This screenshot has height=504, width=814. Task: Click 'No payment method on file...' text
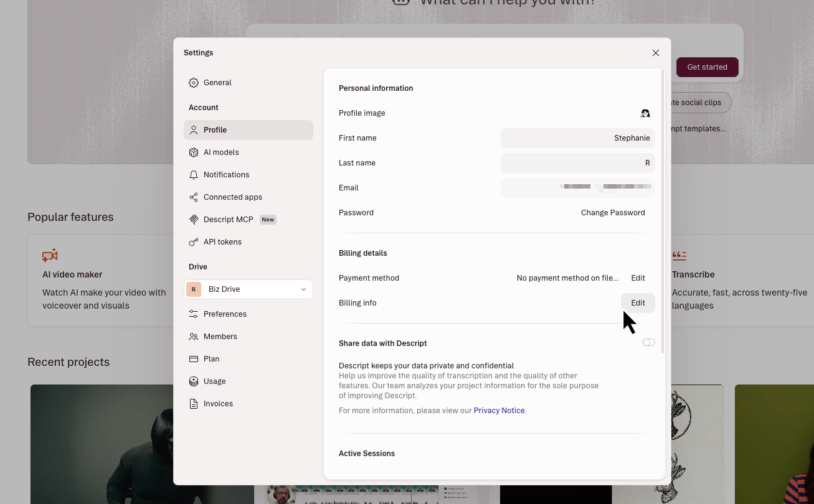click(567, 278)
